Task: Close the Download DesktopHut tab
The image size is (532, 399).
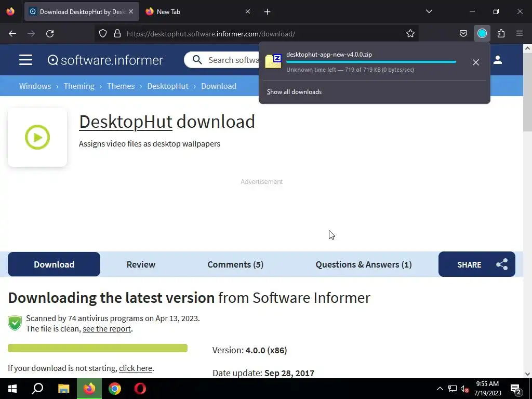Action: coord(131,11)
